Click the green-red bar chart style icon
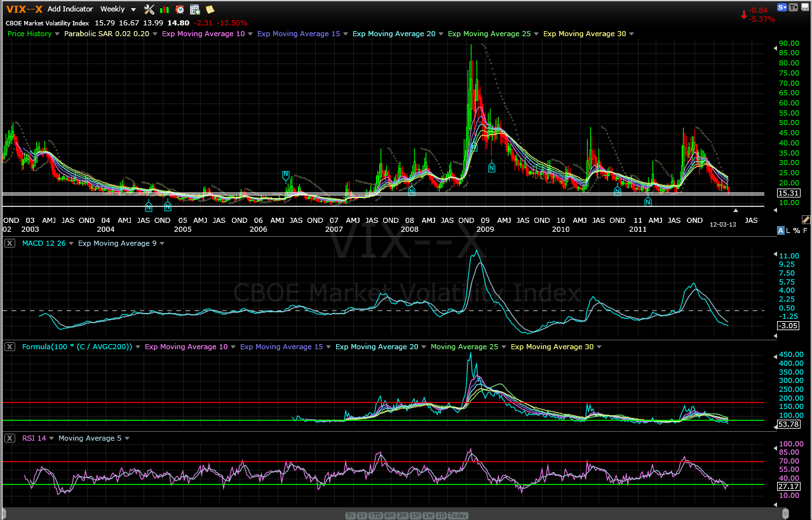Image resolution: width=812 pixels, height=520 pixels. (x=165, y=10)
